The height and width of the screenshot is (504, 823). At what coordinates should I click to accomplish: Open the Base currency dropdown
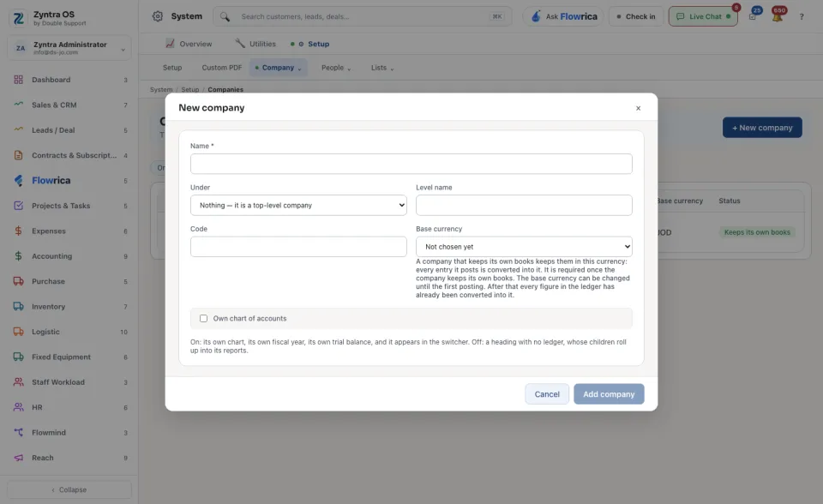pyautogui.click(x=524, y=247)
